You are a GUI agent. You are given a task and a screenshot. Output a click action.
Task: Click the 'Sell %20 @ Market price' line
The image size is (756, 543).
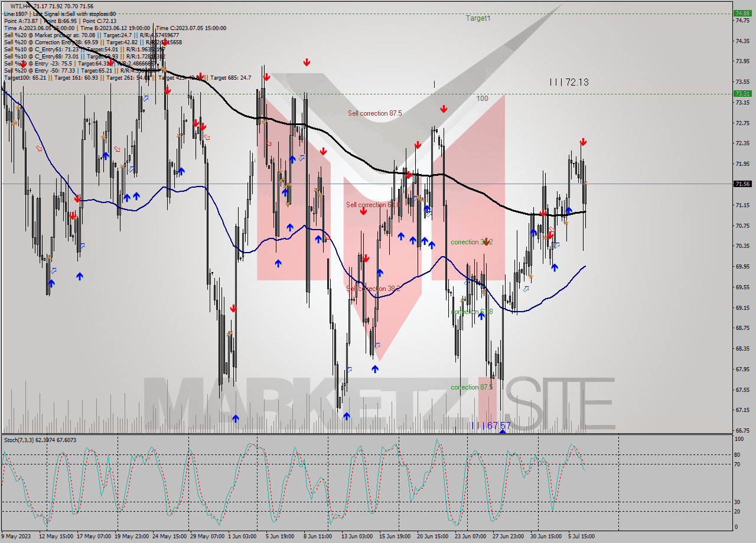[93, 35]
